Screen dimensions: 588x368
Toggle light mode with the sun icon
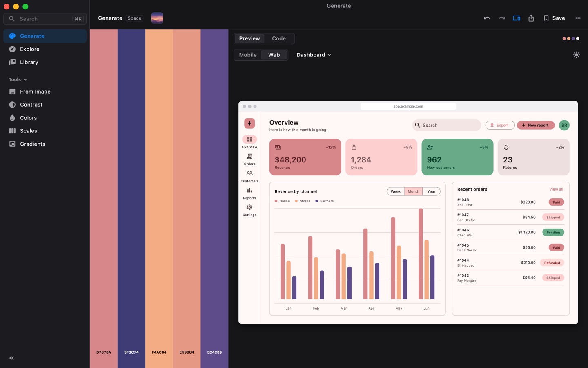576,55
